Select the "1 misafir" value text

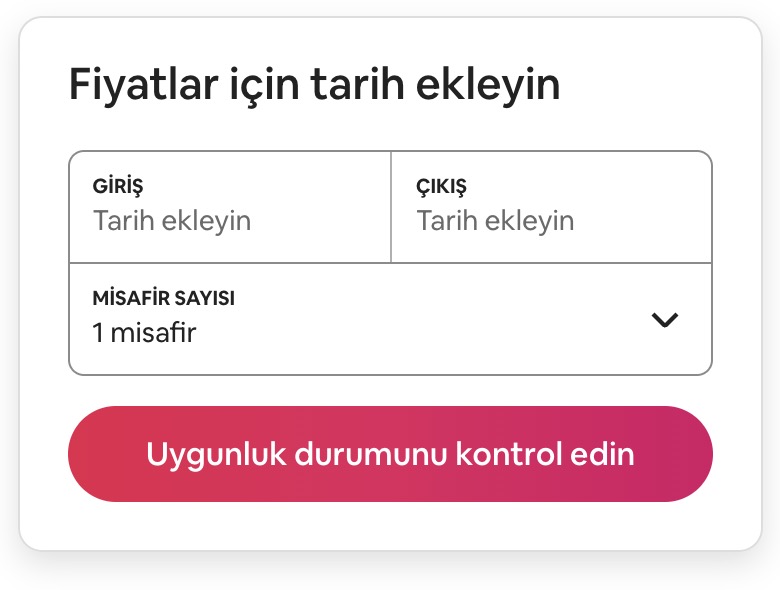click(x=144, y=333)
